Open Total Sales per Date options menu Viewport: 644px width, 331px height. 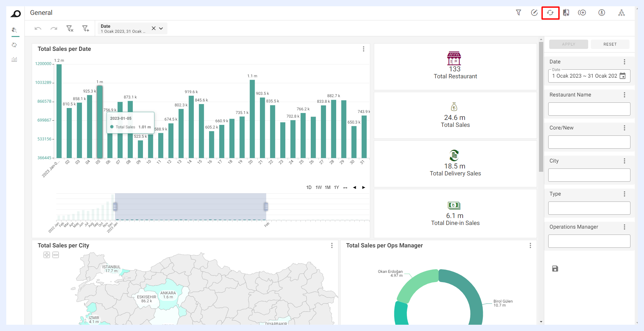coord(364,49)
